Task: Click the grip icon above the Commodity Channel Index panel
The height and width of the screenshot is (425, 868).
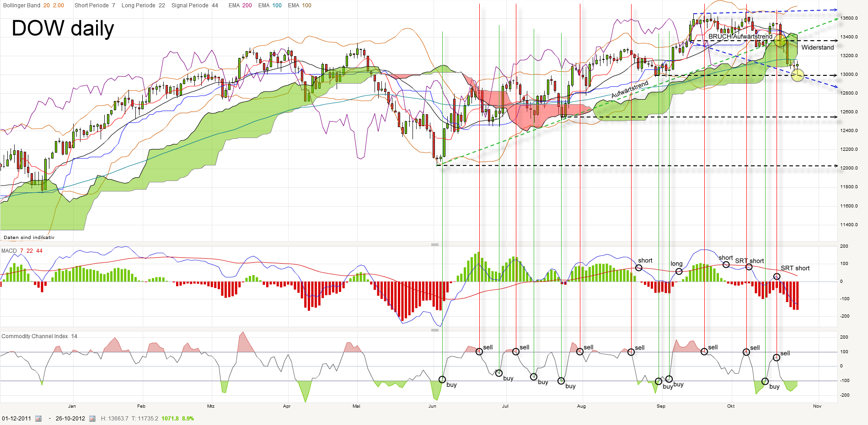Action: 435,330
